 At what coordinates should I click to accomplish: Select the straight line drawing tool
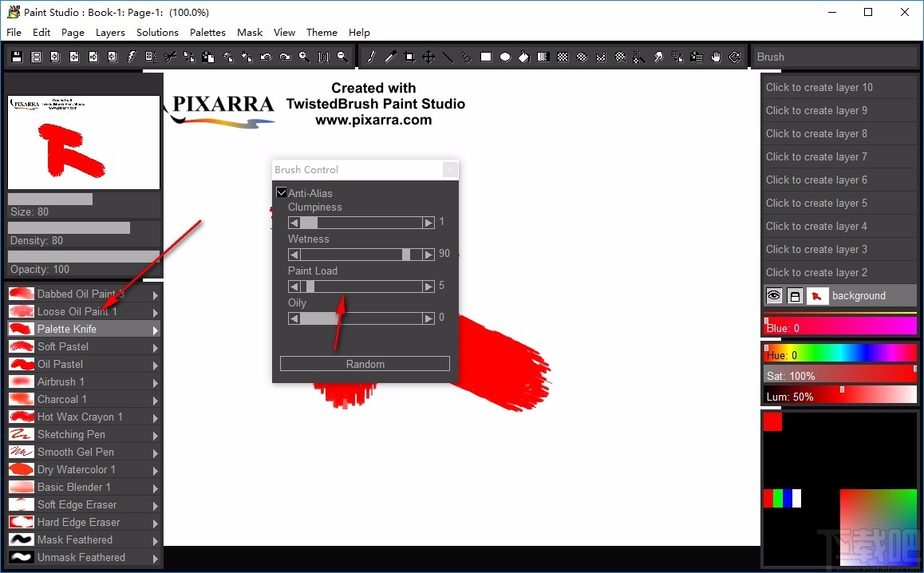[448, 57]
